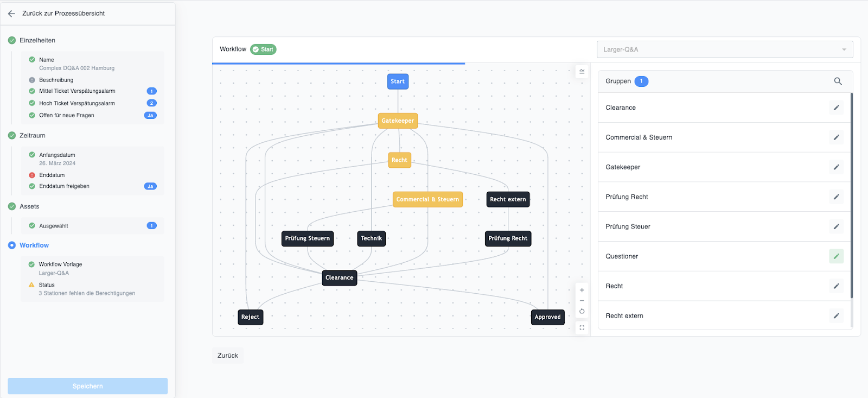Click Offen für neue Fragen row

pyautogui.click(x=92, y=115)
